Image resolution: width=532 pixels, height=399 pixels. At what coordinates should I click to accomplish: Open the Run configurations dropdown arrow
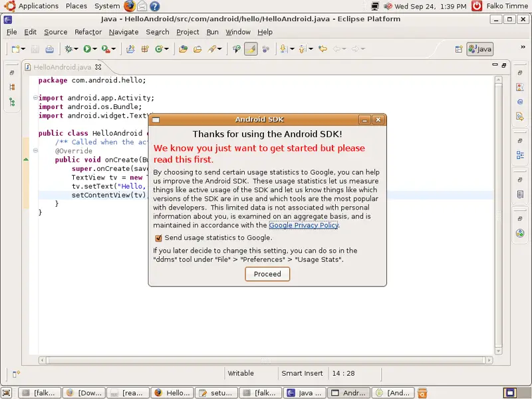click(x=94, y=49)
